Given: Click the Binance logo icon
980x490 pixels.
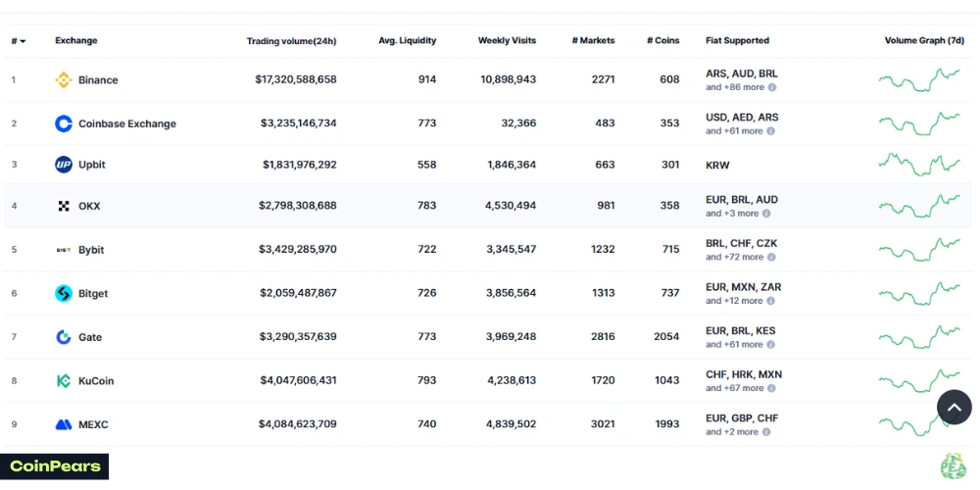Looking at the screenshot, I should [x=64, y=80].
